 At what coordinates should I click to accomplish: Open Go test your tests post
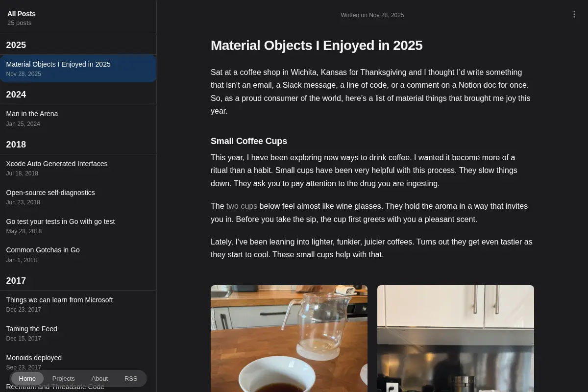(78, 226)
